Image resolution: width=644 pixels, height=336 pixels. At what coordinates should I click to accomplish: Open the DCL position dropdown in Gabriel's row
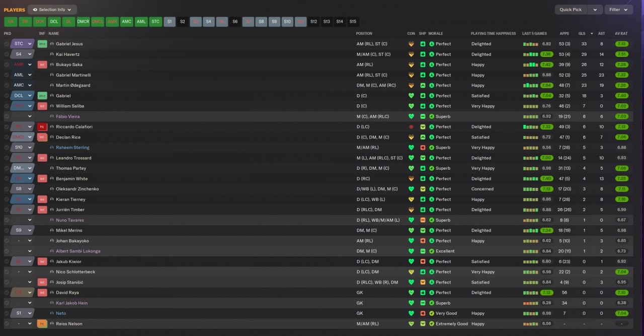[23, 96]
